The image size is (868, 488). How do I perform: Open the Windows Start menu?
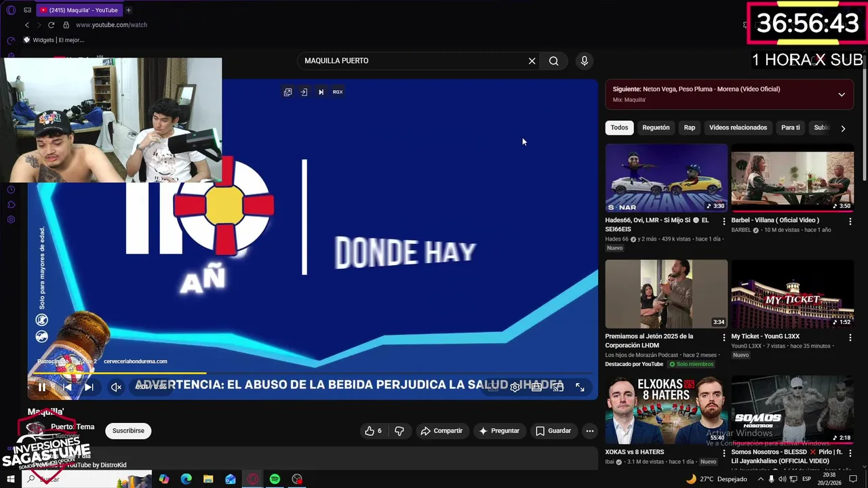click(11, 479)
